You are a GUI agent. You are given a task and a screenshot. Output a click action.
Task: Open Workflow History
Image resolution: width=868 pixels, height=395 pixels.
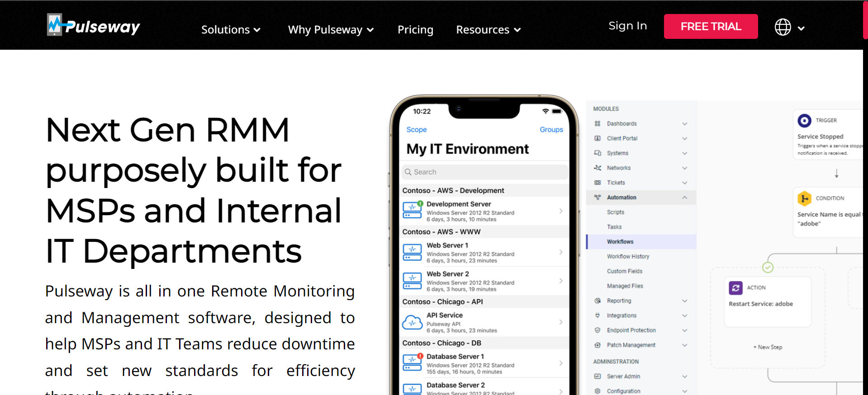tap(628, 257)
